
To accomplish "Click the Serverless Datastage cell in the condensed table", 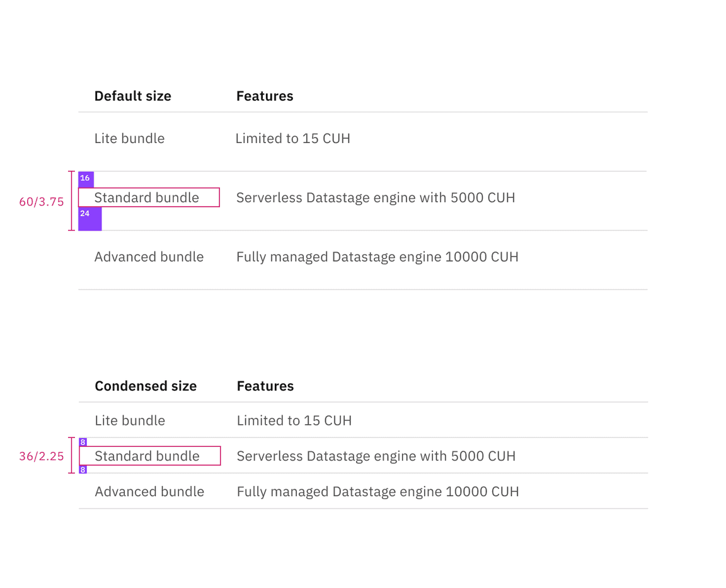I will (x=376, y=456).
